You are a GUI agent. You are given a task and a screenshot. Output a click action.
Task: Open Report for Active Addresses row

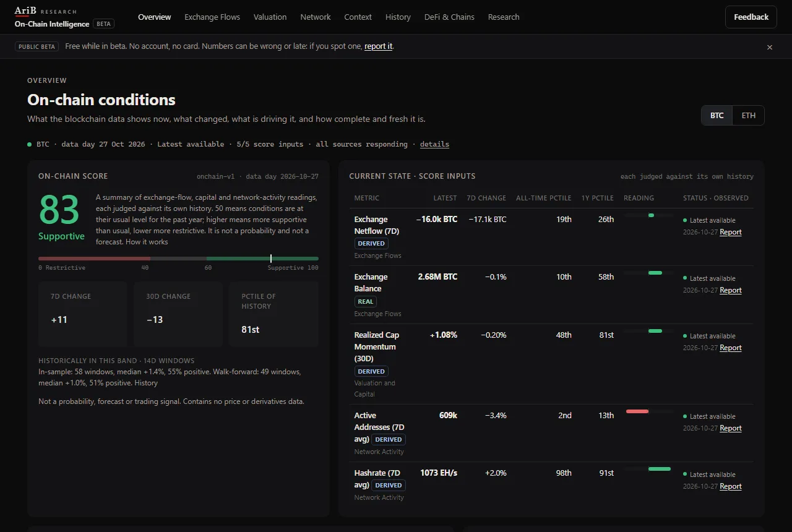[730, 428]
